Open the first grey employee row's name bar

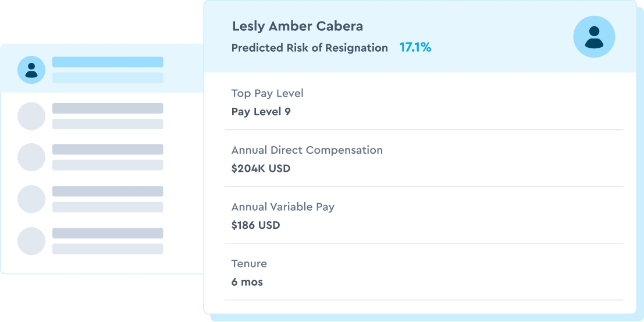coord(108,108)
